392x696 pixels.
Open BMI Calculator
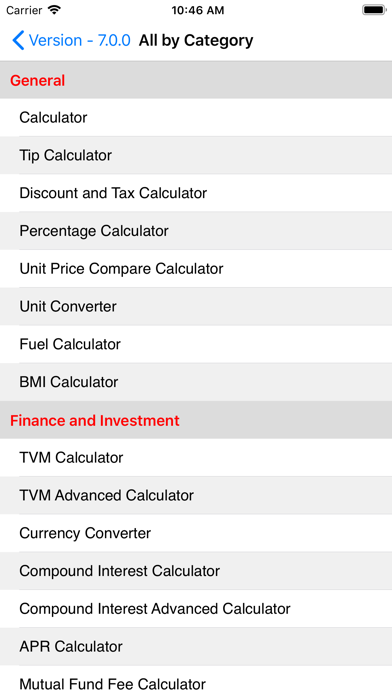tap(196, 382)
